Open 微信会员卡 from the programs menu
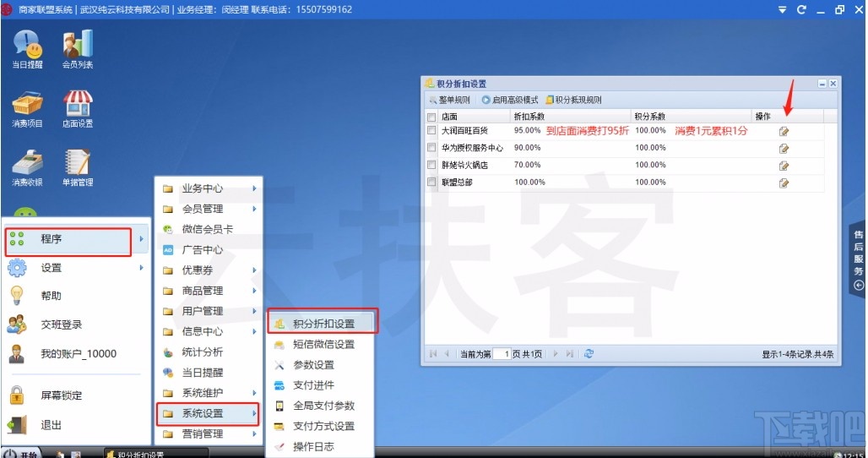868x458 pixels. coord(209,229)
